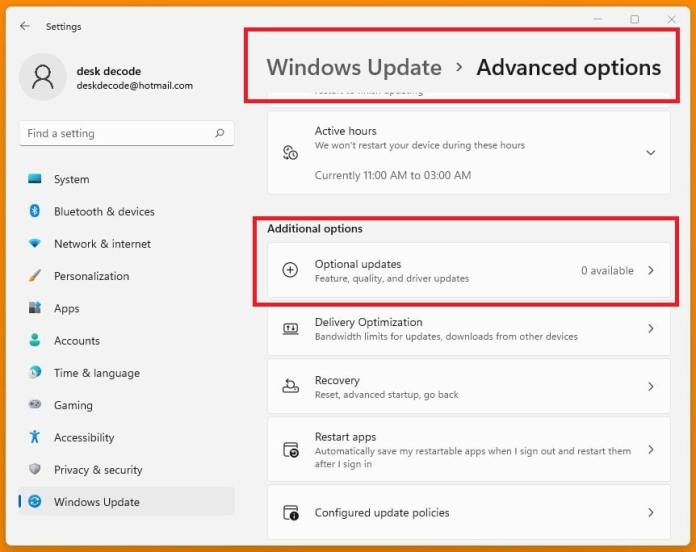Screen dimensions: 696x552
Task: Click Windows Update breadcrumb link
Action: coord(354,67)
